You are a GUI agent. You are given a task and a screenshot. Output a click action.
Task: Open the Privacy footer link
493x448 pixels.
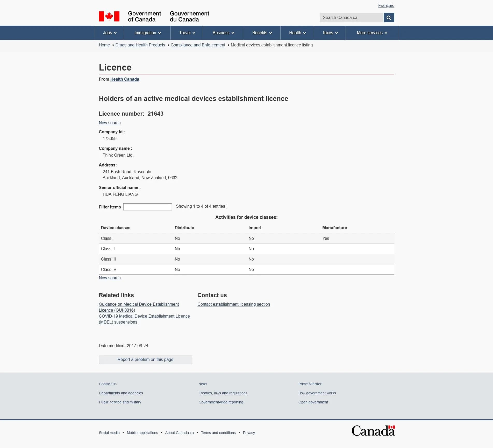pyautogui.click(x=249, y=433)
